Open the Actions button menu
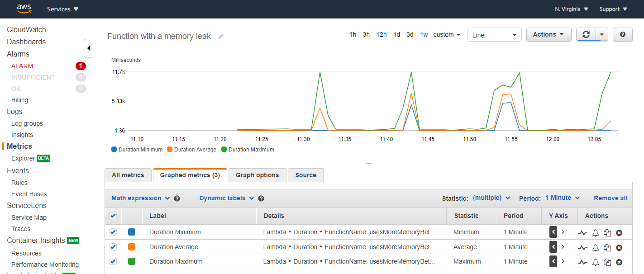The height and width of the screenshot is (274, 644). click(549, 34)
